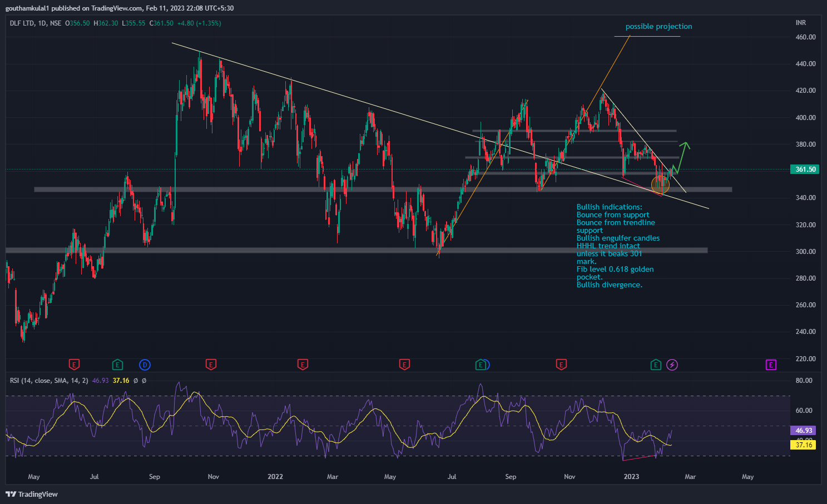Click the 60.00 RSI axis label
Screen dimensions: 827x504
pyautogui.click(x=804, y=411)
